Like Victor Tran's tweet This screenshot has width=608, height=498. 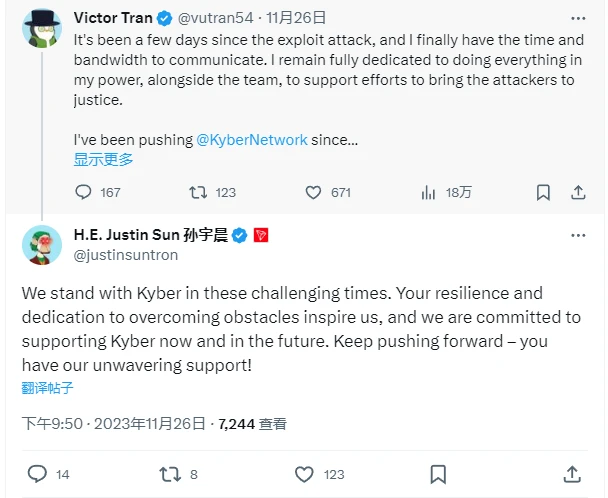[313, 192]
